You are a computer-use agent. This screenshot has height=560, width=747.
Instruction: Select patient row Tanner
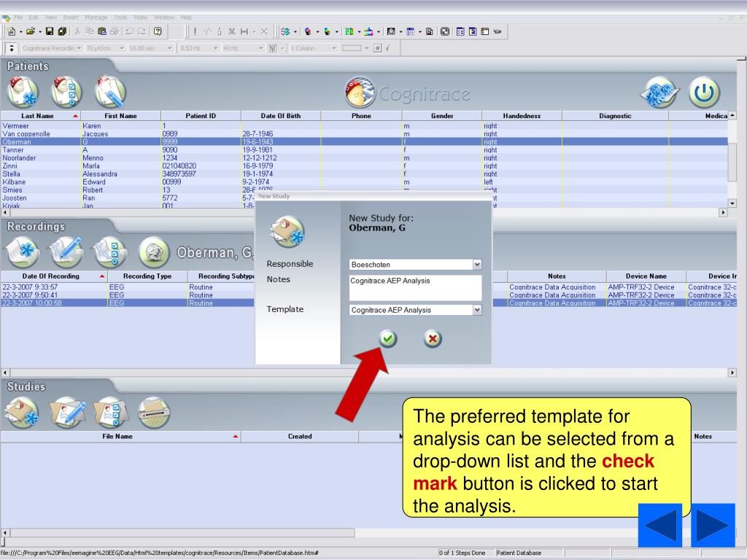click(365, 149)
